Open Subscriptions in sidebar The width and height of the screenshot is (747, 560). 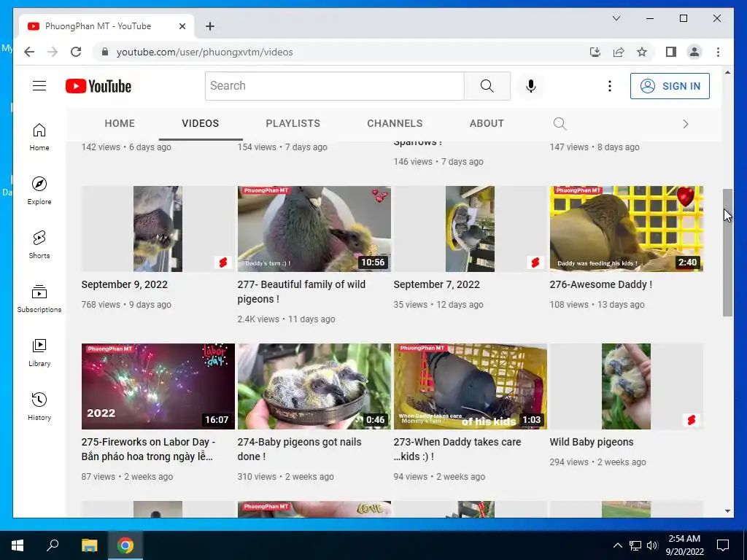(39, 298)
